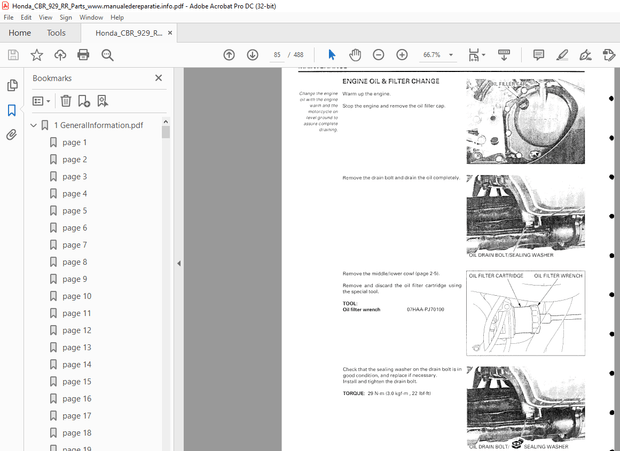The height and width of the screenshot is (451, 620).
Task: Delete the selected bookmark trash icon
Action: pos(66,101)
